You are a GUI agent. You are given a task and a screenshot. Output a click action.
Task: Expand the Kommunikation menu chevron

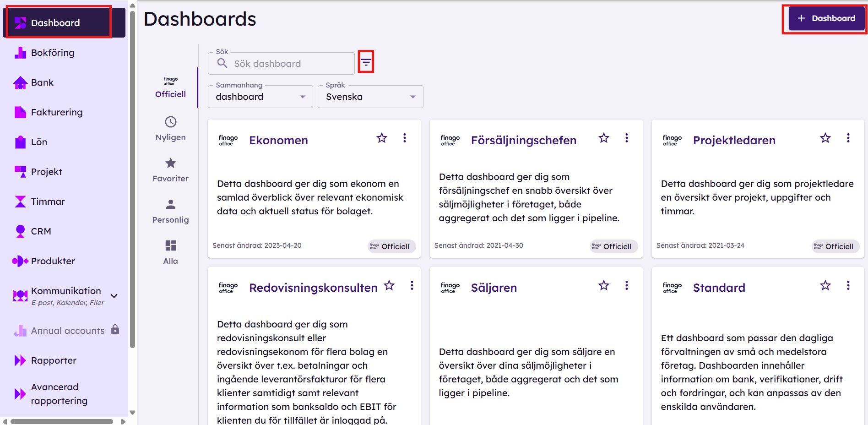(114, 296)
